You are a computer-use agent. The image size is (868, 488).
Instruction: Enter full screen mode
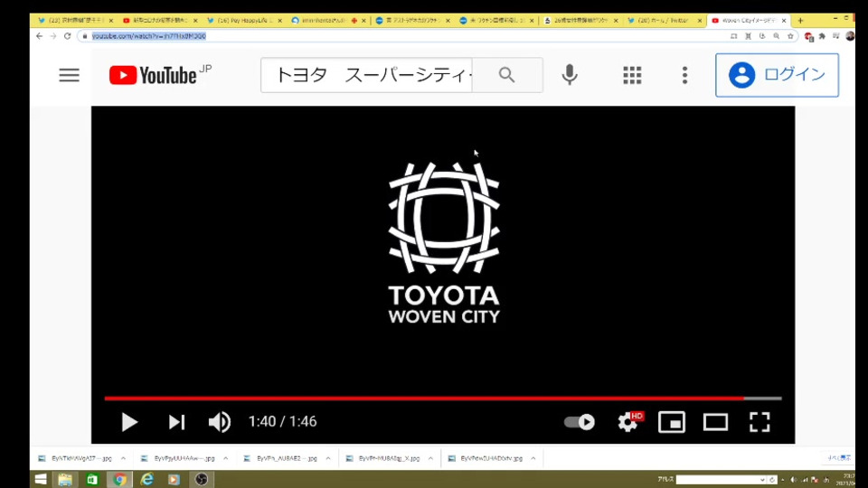click(x=759, y=422)
